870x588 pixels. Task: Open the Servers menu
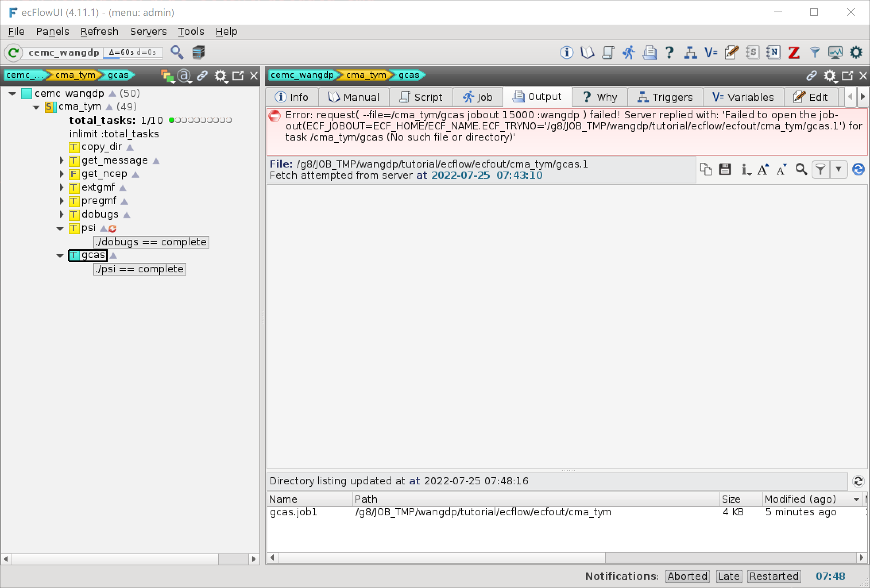148,31
